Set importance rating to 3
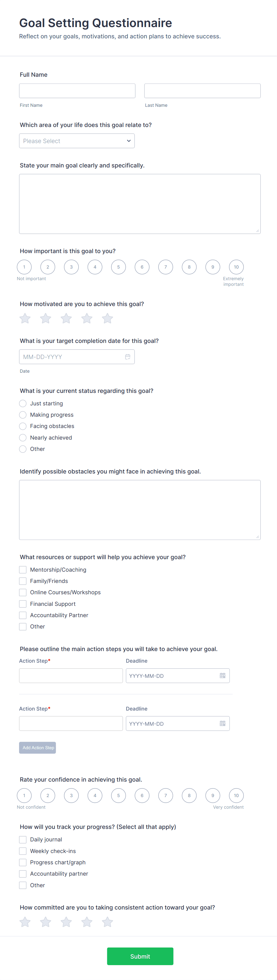 (71, 267)
